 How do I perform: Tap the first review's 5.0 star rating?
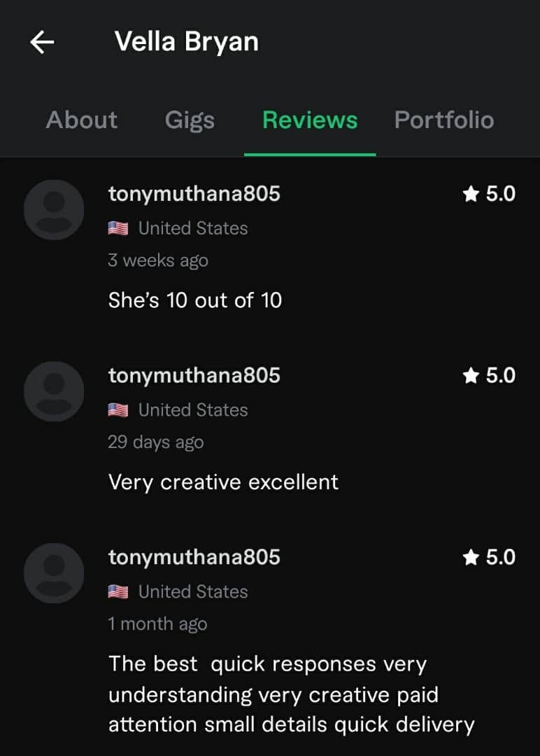(489, 194)
